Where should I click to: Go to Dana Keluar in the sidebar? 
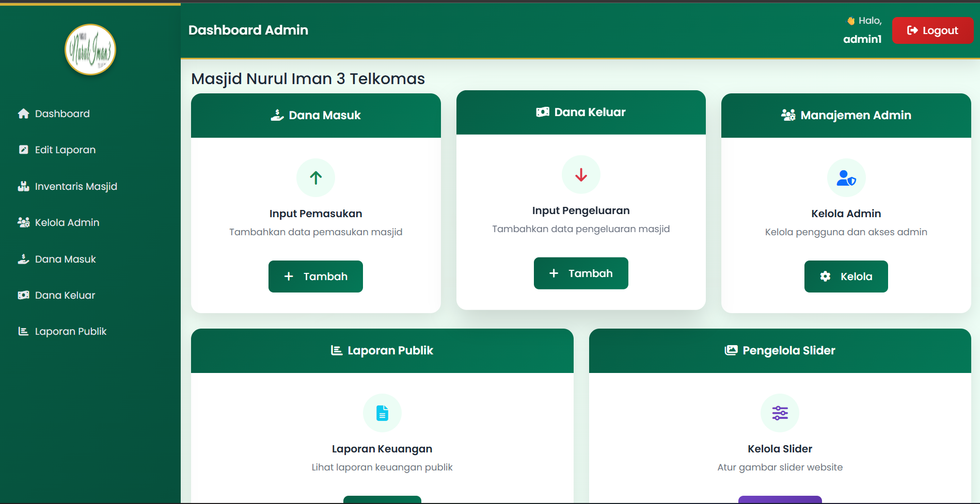(x=65, y=295)
